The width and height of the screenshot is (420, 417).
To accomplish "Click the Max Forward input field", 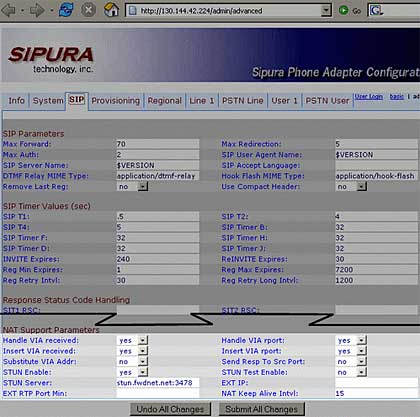I will 158,144.
